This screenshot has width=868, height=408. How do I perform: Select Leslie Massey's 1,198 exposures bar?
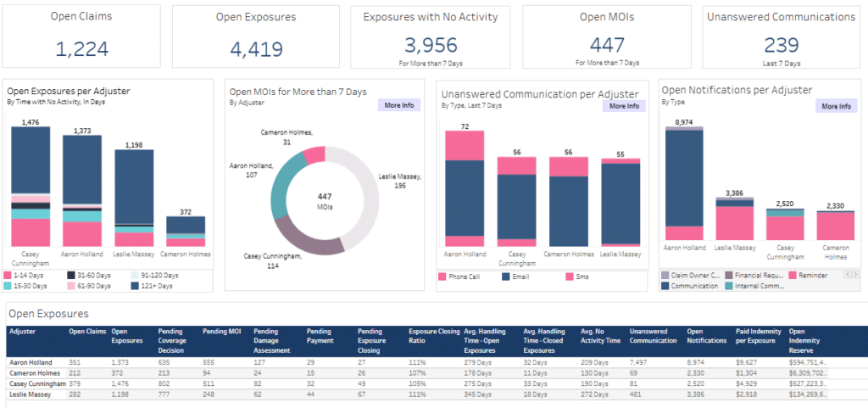coord(134,198)
